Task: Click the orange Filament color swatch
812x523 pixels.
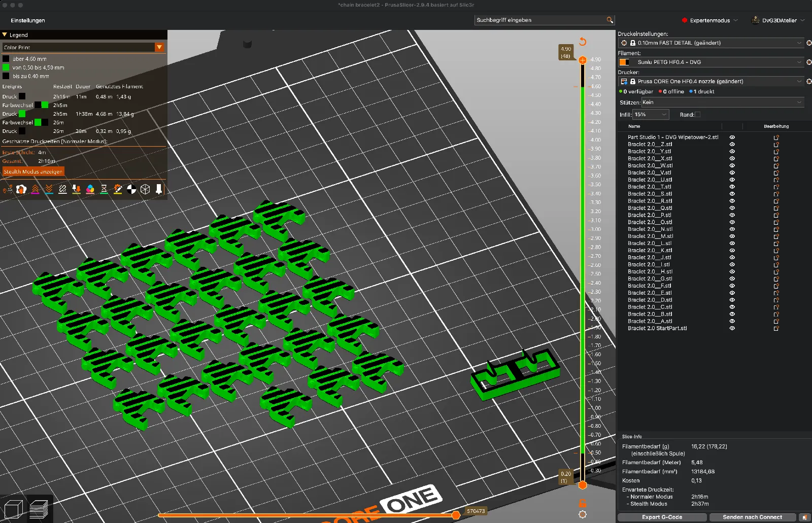Action: coord(624,62)
